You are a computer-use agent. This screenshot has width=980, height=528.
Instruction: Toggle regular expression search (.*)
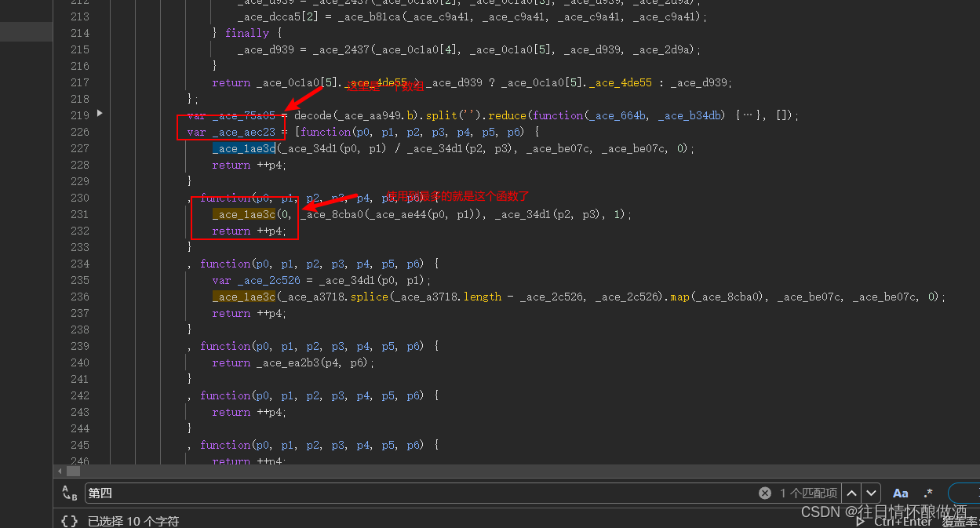[x=928, y=493]
